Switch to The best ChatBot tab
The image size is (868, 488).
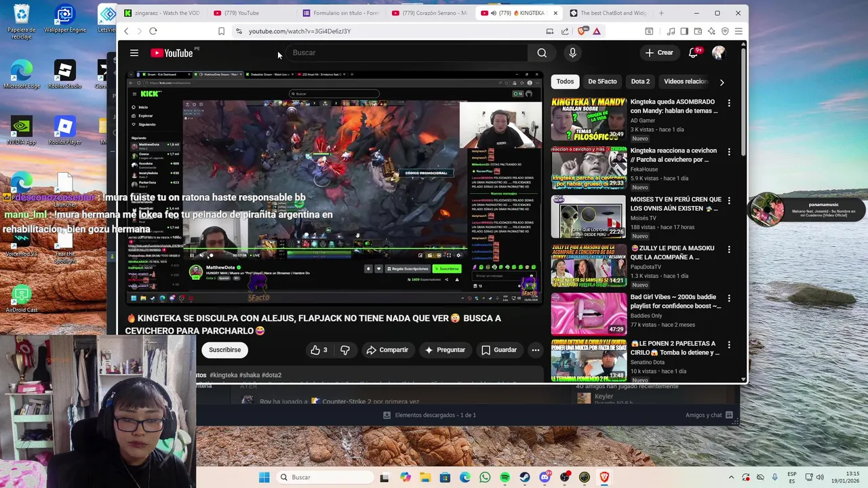pyautogui.click(x=608, y=13)
